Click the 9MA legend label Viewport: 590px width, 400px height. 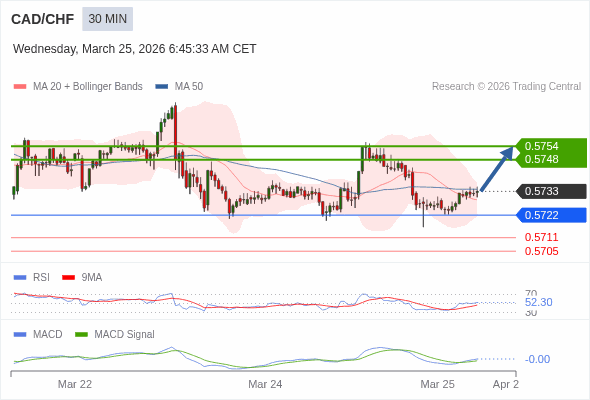pyautogui.click(x=92, y=278)
